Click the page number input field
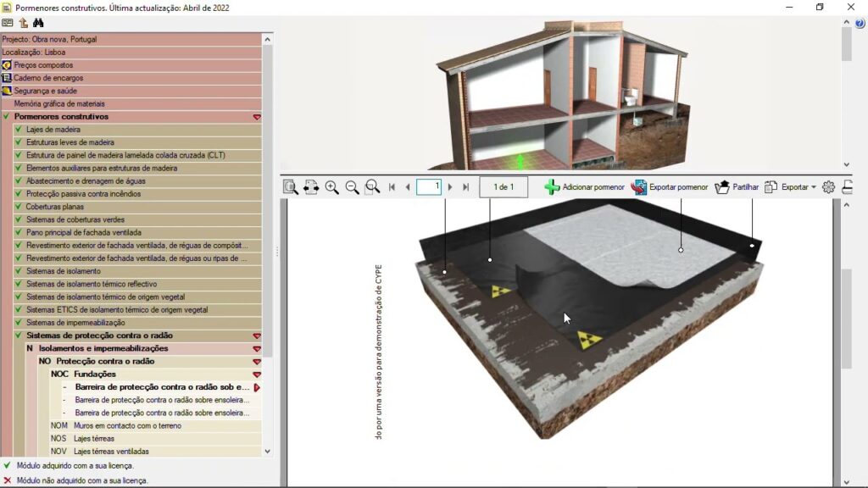 coord(429,187)
